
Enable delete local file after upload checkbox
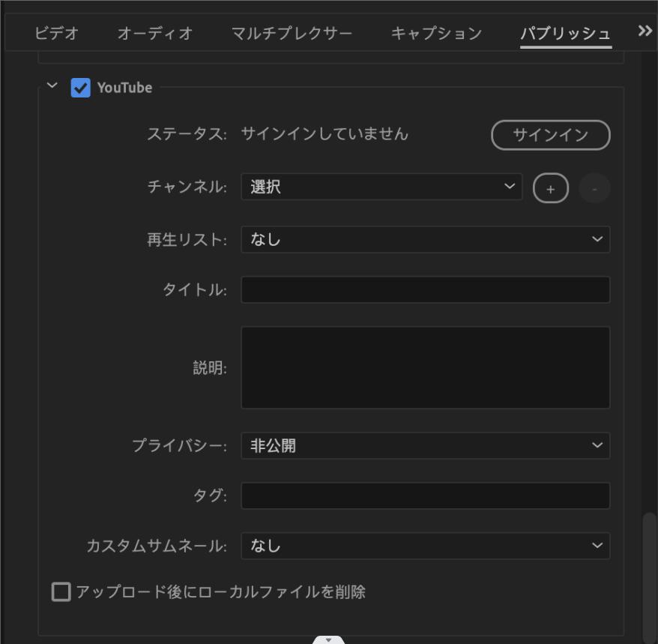(x=61, y=592)
